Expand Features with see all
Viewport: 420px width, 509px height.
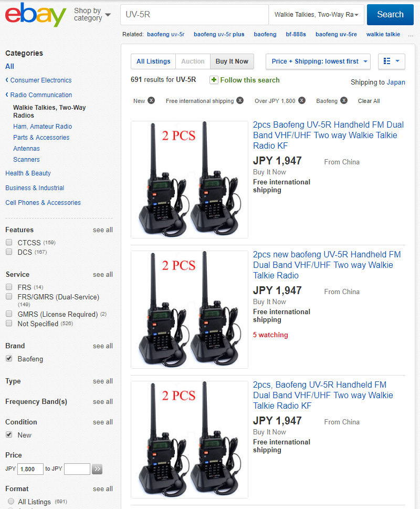(103, 230)
